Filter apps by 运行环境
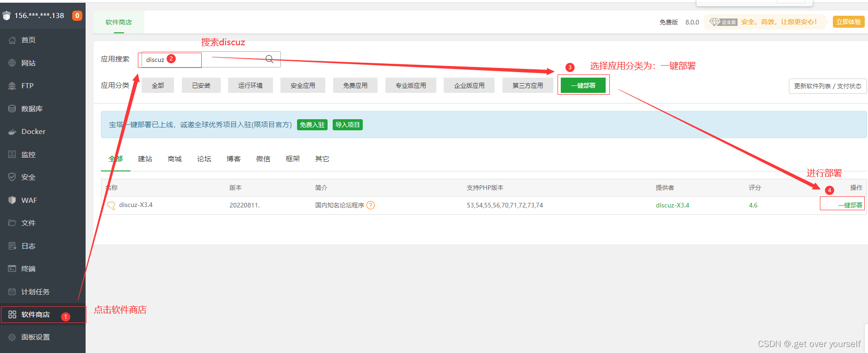This screenshot has width=868, height=353. point(250,85)
